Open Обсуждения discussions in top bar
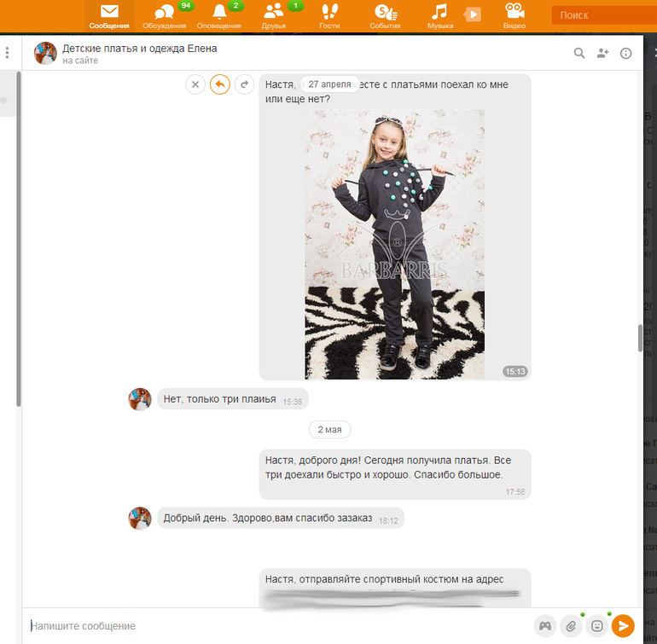 165,15
